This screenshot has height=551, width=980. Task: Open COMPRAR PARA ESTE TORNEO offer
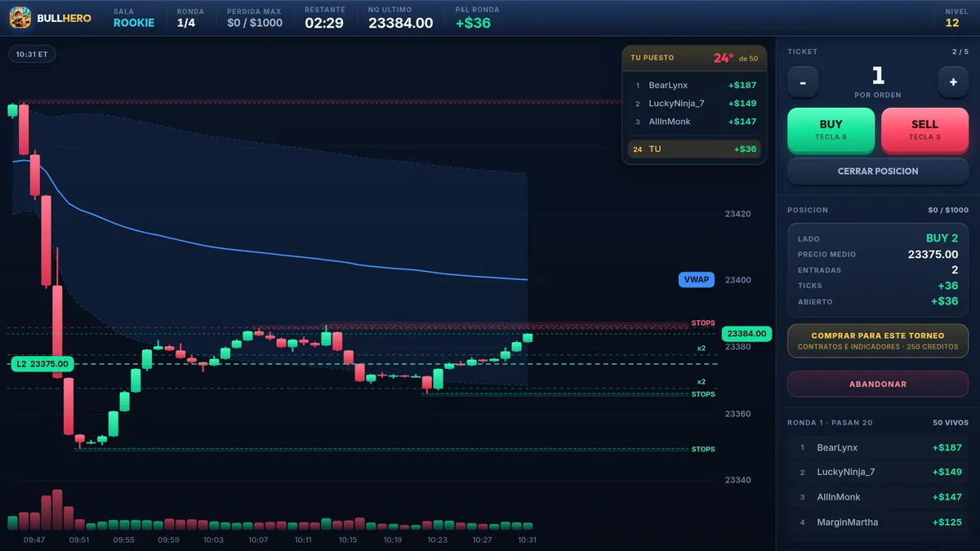point(878,340)
